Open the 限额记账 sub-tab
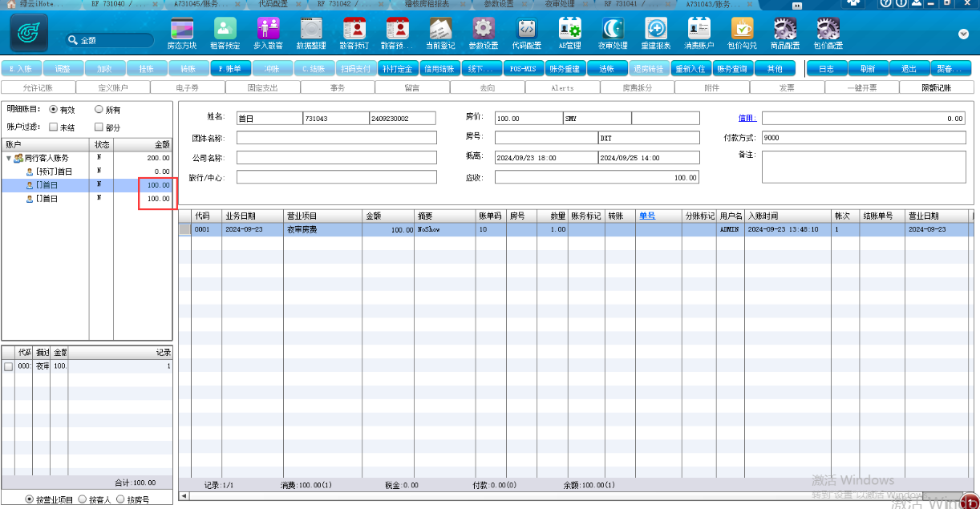The height and width of the screenshot is (509, 980). [937, 87]
